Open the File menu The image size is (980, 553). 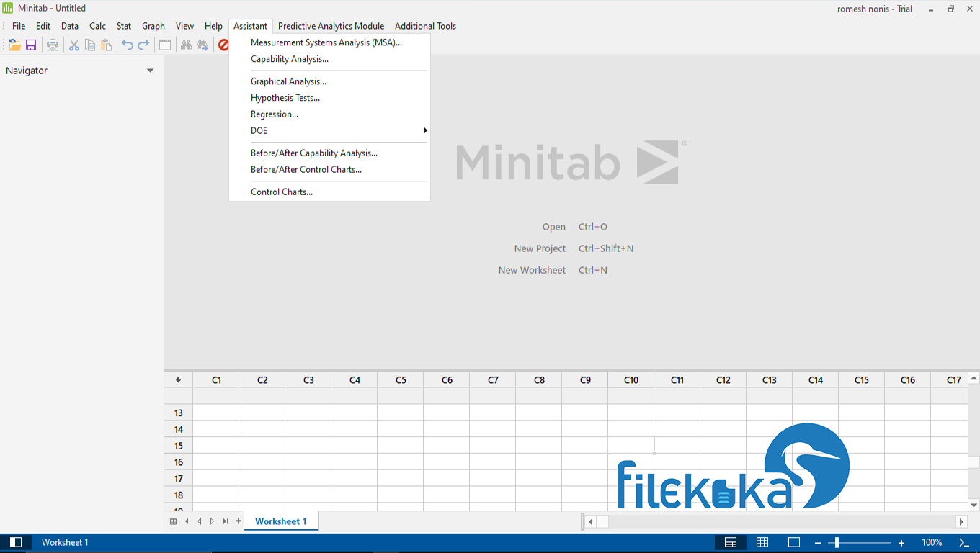tap(19, 26)
